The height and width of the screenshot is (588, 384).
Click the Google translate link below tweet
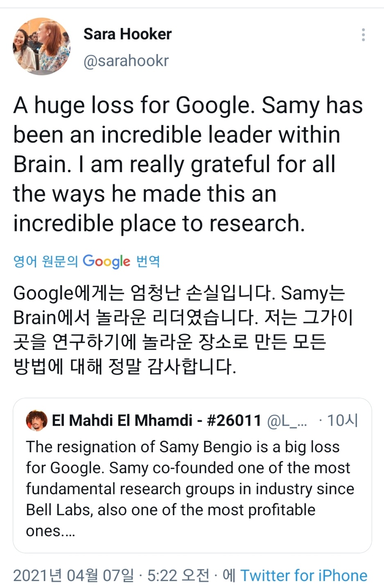pyautogui.click(x=86, y=261)
